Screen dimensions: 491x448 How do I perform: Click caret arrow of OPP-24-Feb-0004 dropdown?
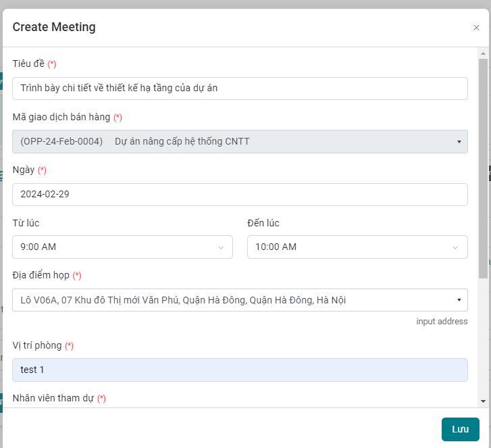459,142
